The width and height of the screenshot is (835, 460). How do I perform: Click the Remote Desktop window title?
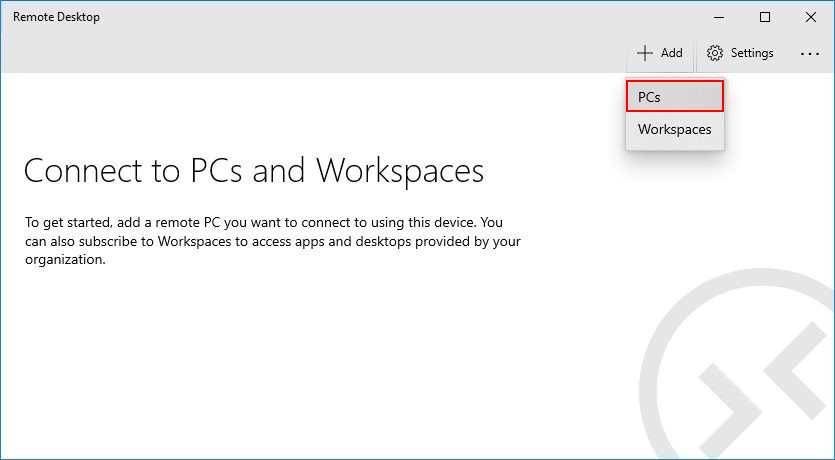click(x=56, y=17)
